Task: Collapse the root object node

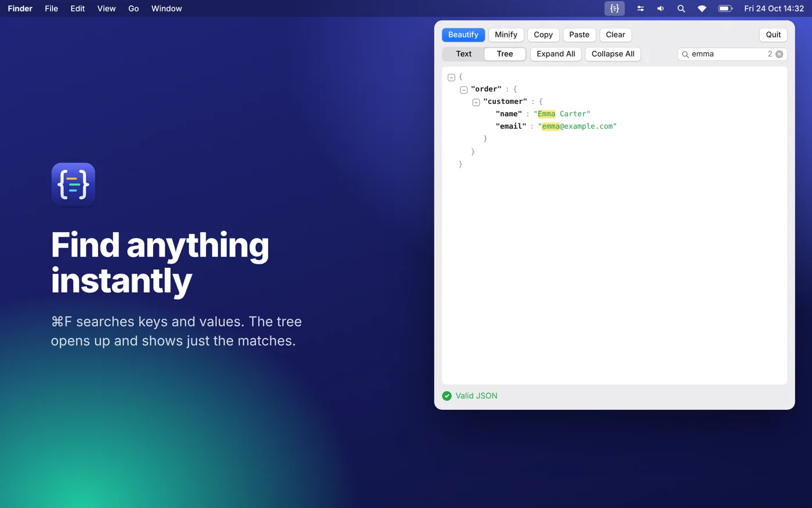Action: click(x=451, y=77)
